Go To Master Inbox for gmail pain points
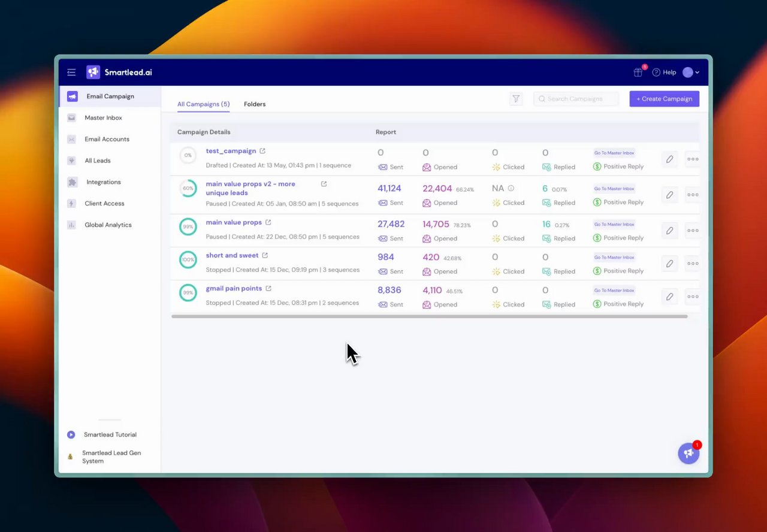The width and height of the screenshot is (767, 532). pos(614,291)
